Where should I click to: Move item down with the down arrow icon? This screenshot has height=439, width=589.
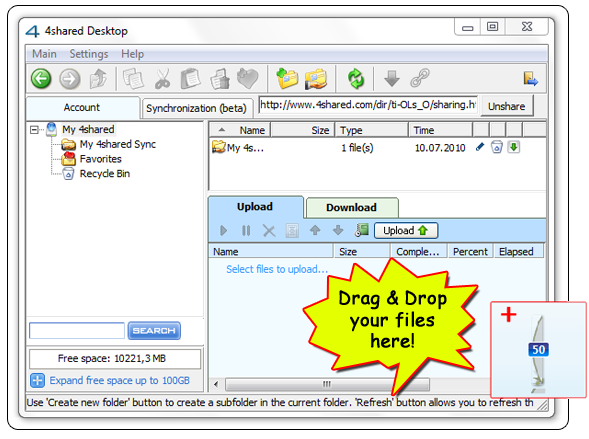point(338,230)
